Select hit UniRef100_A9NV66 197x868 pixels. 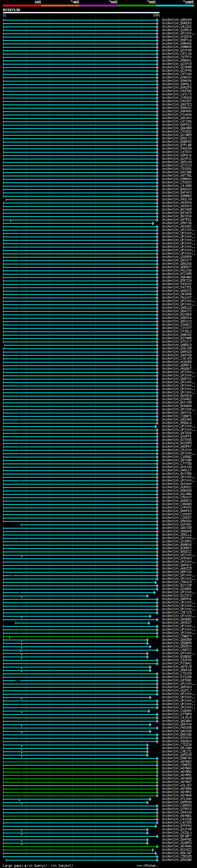(177, 43)
